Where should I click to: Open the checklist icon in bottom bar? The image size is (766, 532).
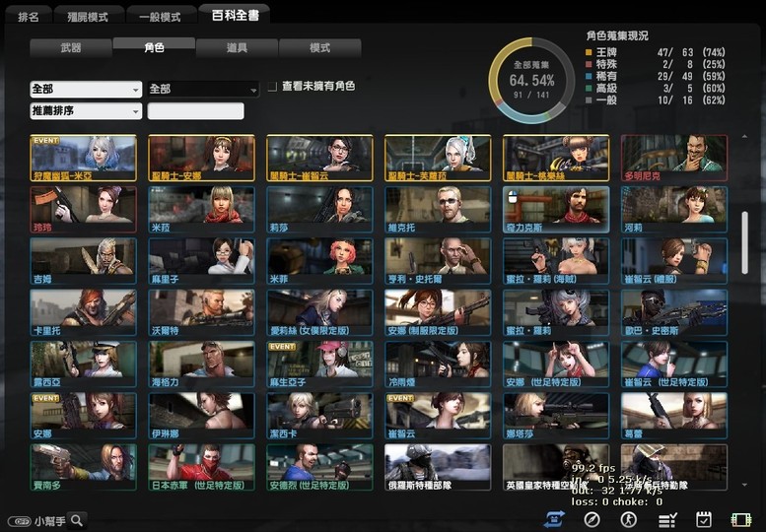coord(666,520)
